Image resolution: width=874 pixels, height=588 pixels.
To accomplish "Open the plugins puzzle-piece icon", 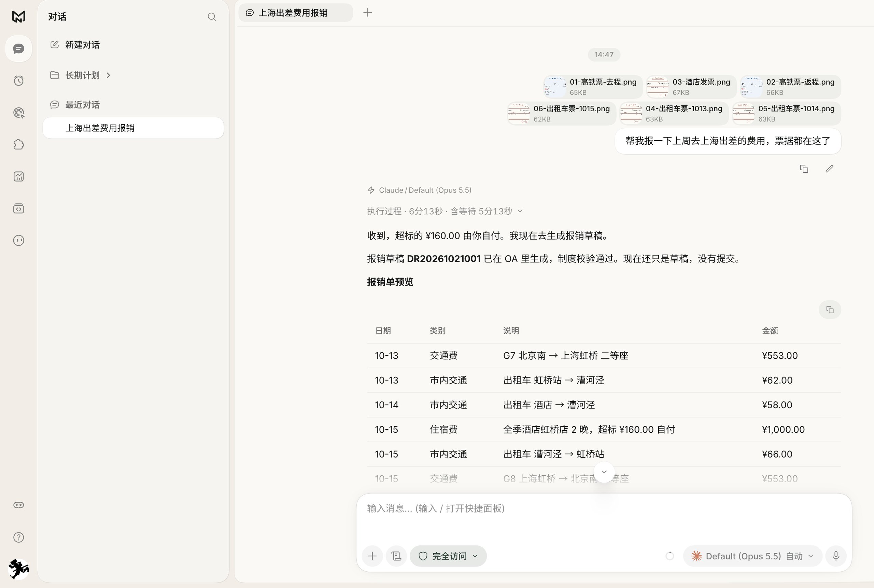I will tap(18, 144).
